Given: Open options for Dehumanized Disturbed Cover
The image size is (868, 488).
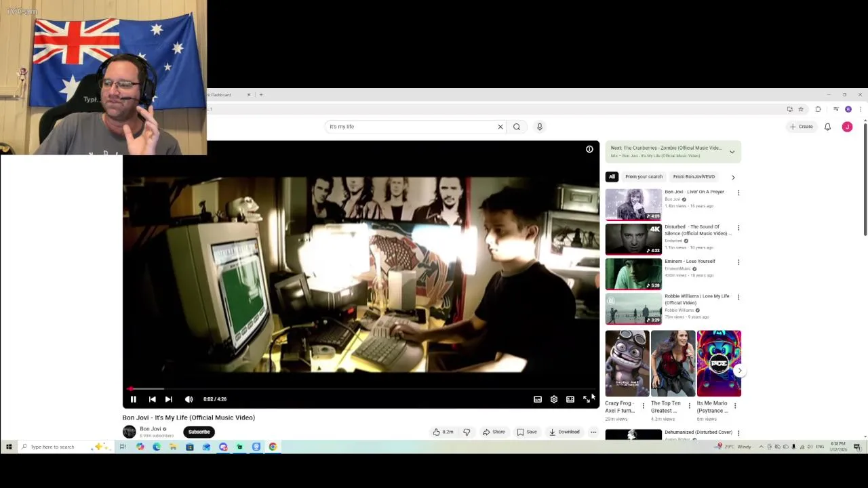Looking at the screenshot, I should pyautogui.click(x=738, y=433).
